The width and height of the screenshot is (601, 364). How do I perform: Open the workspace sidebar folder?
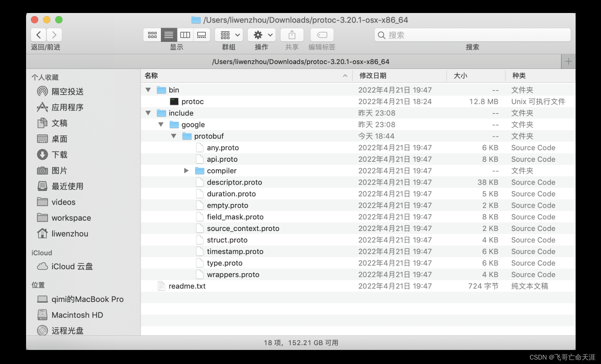point(64,218)
